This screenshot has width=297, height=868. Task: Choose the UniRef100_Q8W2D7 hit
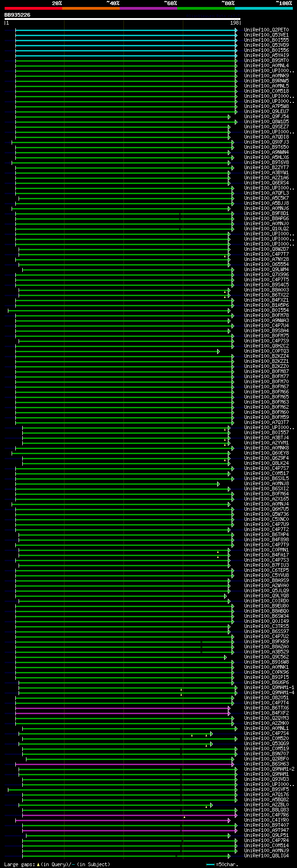(x=266, y=249)
